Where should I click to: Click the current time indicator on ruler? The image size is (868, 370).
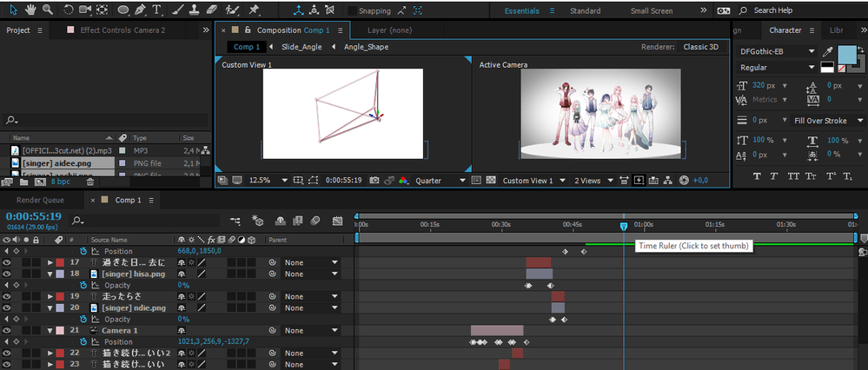(623, 226)
